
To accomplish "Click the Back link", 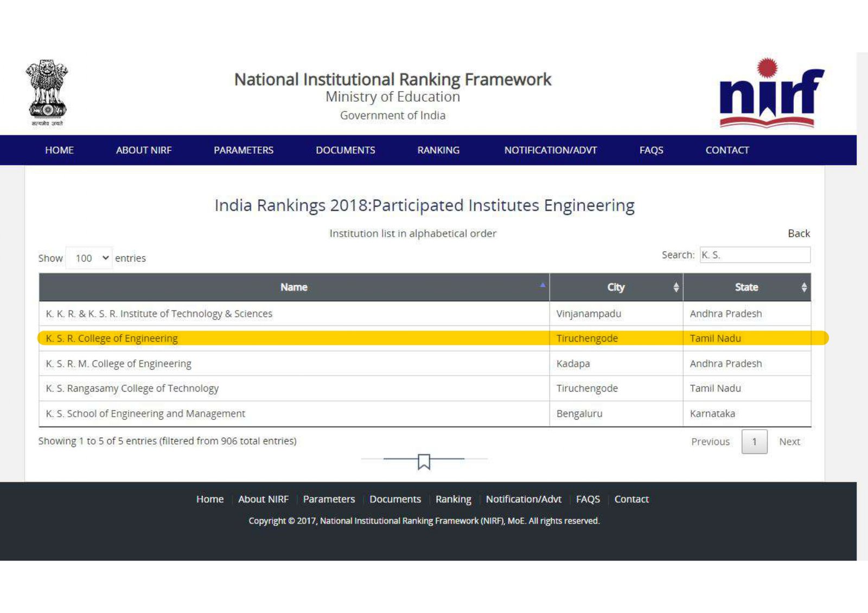I will (x=799, y=233).
